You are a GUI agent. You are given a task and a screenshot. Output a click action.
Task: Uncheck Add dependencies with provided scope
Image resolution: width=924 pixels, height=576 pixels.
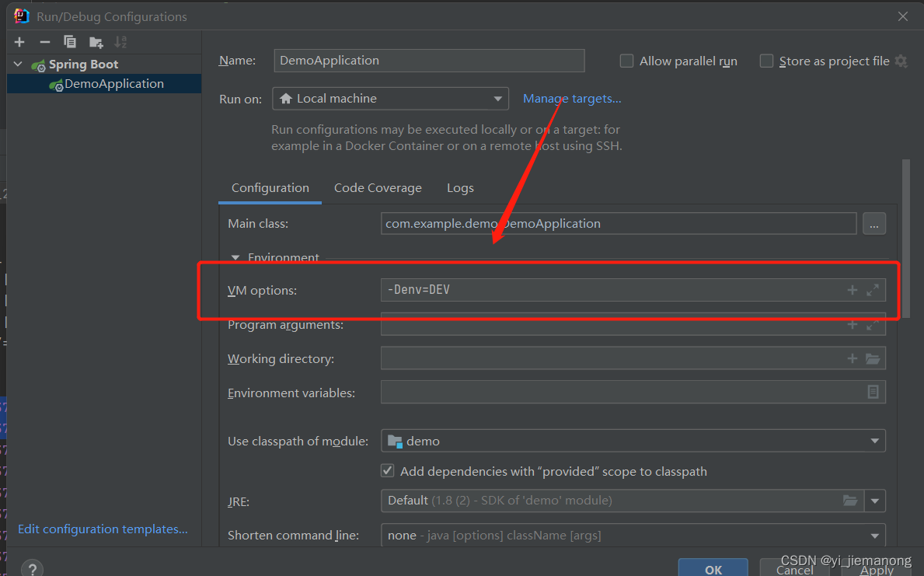tap(387, 470)
